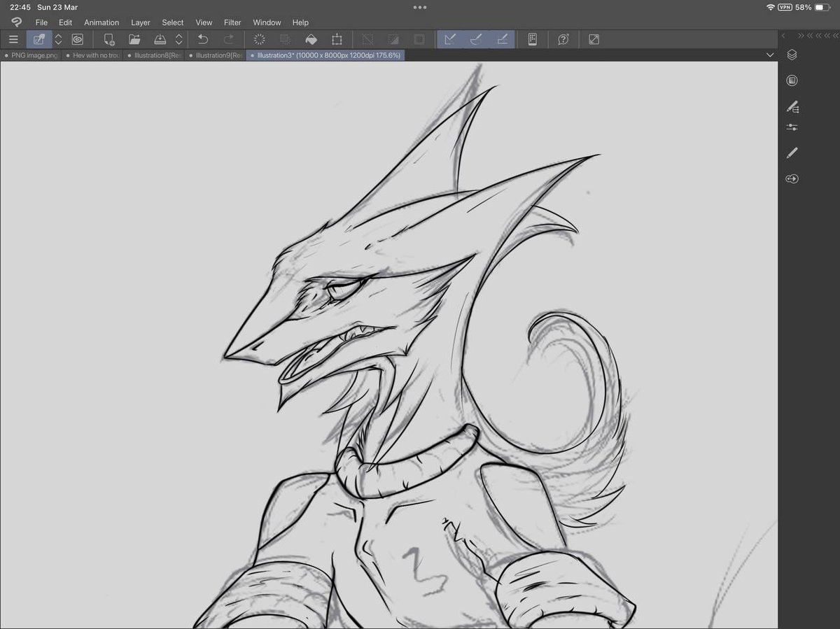Collapse the right dock with single left arrow
Screen dimensions: 840x629
pyautogui.click(x=783, y=35)
